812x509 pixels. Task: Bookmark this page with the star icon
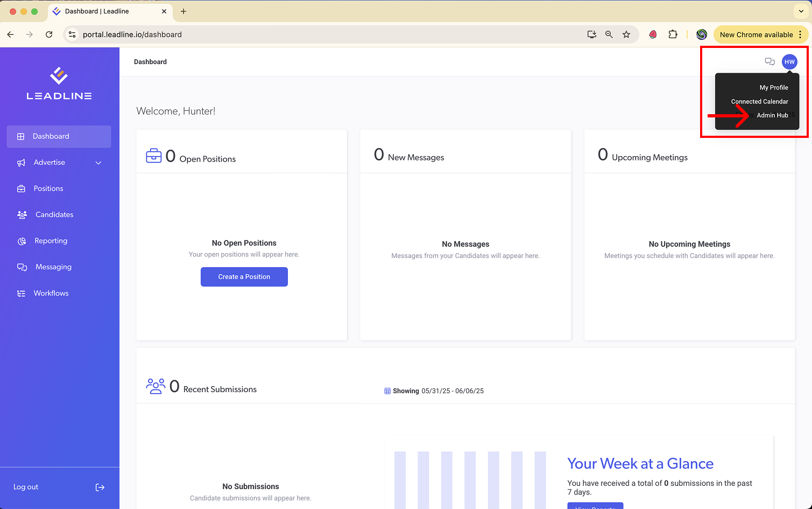626,34
